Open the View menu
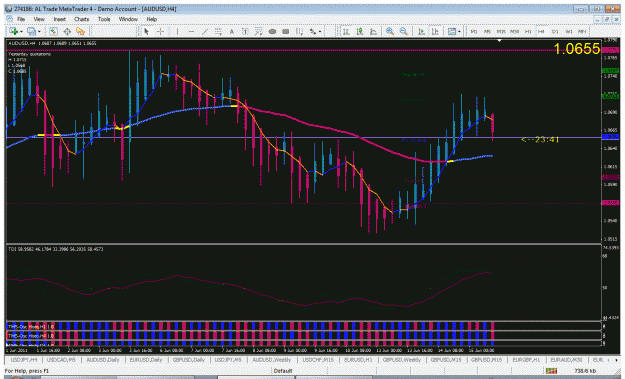The height and width of the screenshot is (379, 625). (39, 19)
